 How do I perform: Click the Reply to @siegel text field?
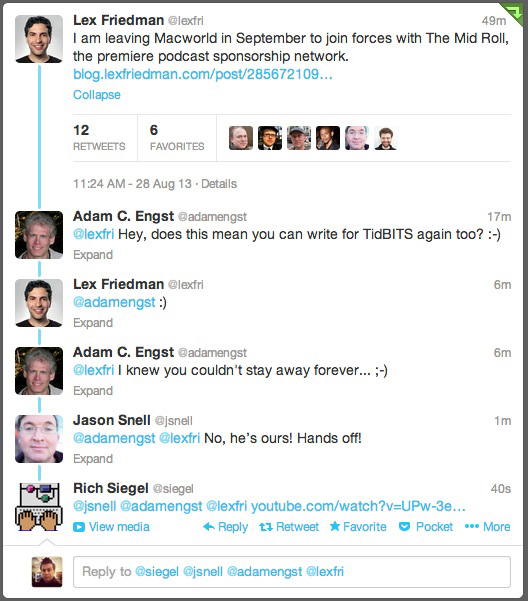point(292,572)
